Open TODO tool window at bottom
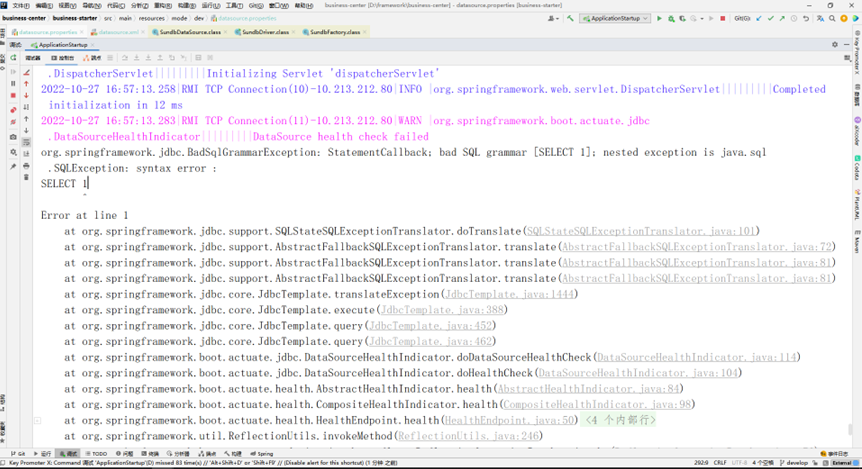The height and width of the screenshot is (469, 862). point(96,454)
